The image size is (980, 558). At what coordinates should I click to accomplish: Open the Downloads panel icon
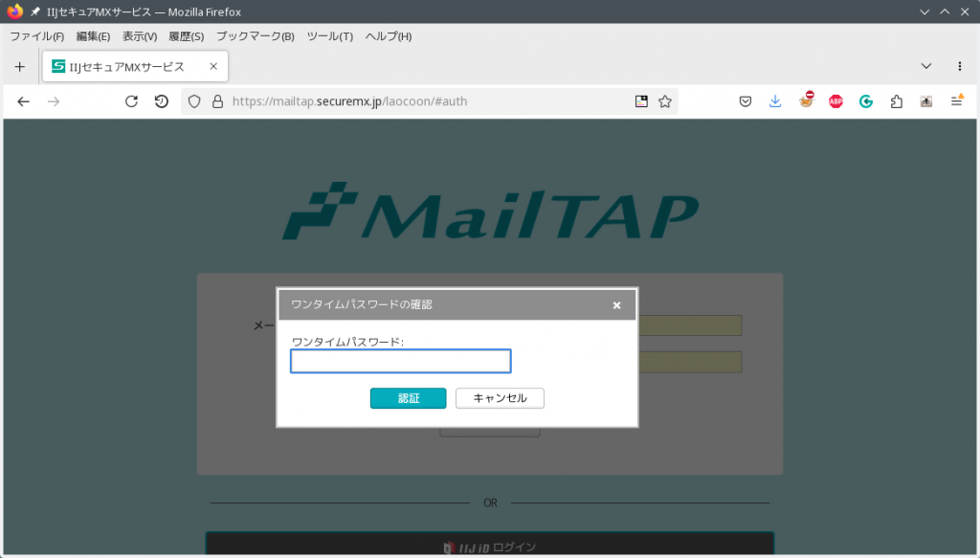[775, 100]
